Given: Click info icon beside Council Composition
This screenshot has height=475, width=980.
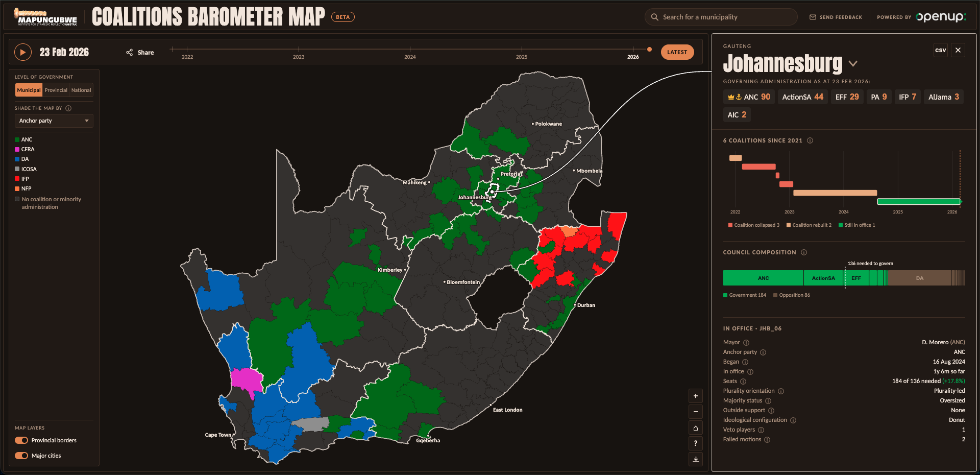Looking at the screenshot, I should tap(804, 252).
